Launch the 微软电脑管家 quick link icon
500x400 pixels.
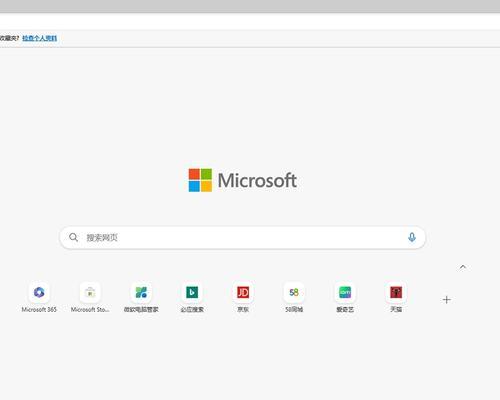[141, 292]
